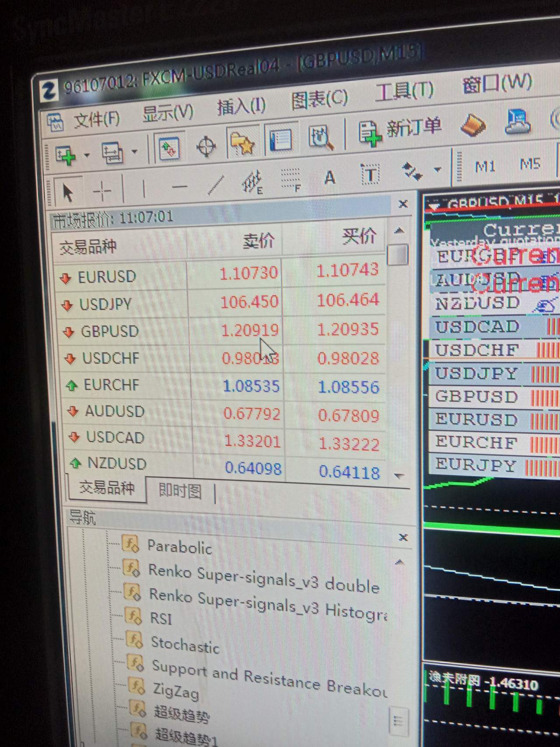Toggle the Market Watch window button

[169, 148]
